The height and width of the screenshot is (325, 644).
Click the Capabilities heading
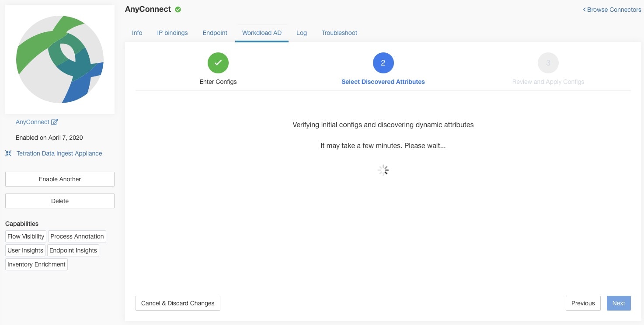point(22,224)
